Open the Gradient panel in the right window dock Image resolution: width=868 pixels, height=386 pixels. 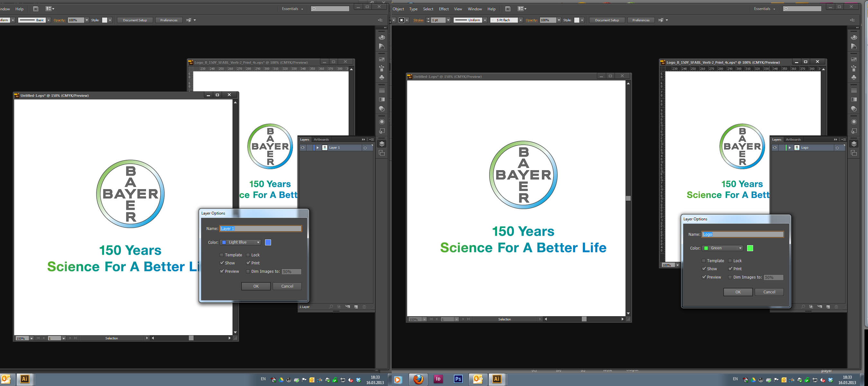(854, 99)
